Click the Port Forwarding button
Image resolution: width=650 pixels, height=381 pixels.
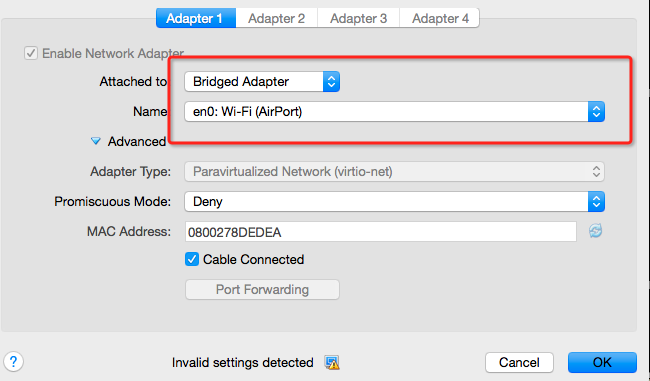(262, 289)
